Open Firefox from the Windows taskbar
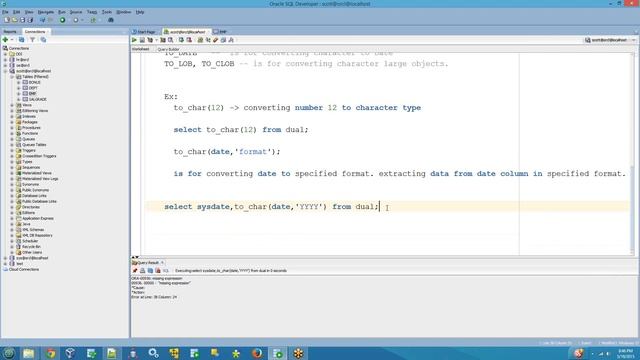 coord(257,353)
